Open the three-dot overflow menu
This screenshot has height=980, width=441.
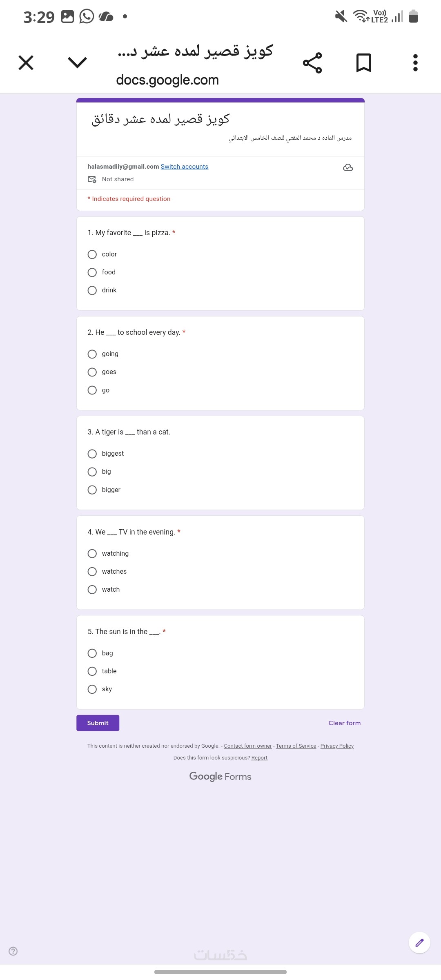tap(415, 63)
